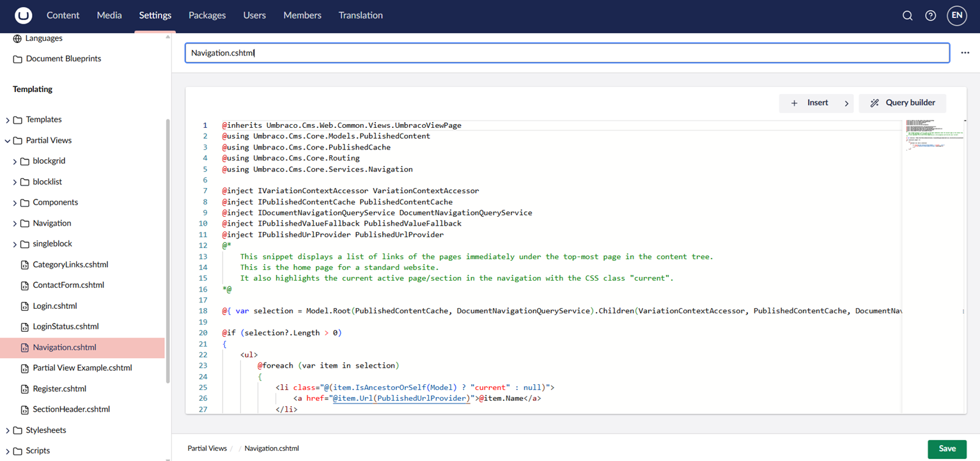Open the help question mark icon
Image resolution: width=980 pixels, height=461 pixels.
[930, 15]
